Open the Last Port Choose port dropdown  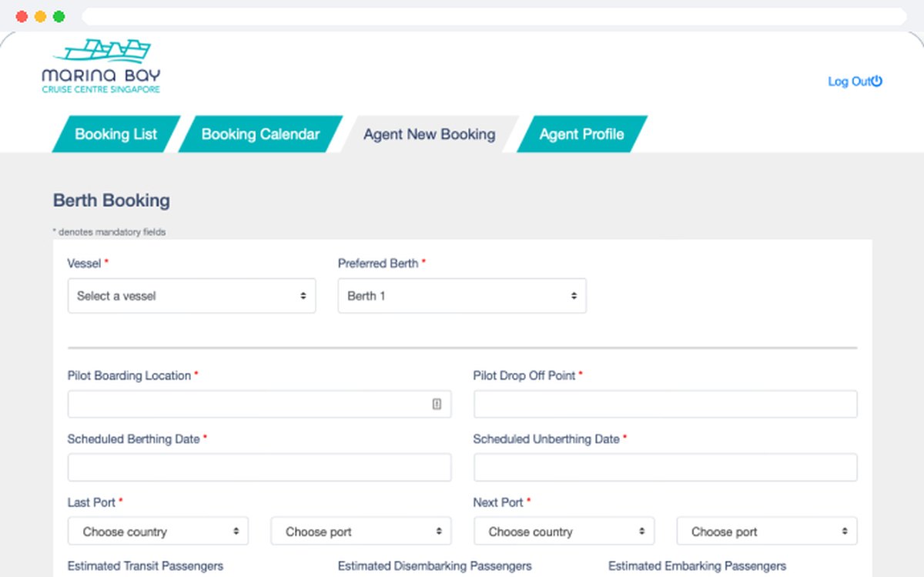361,532
